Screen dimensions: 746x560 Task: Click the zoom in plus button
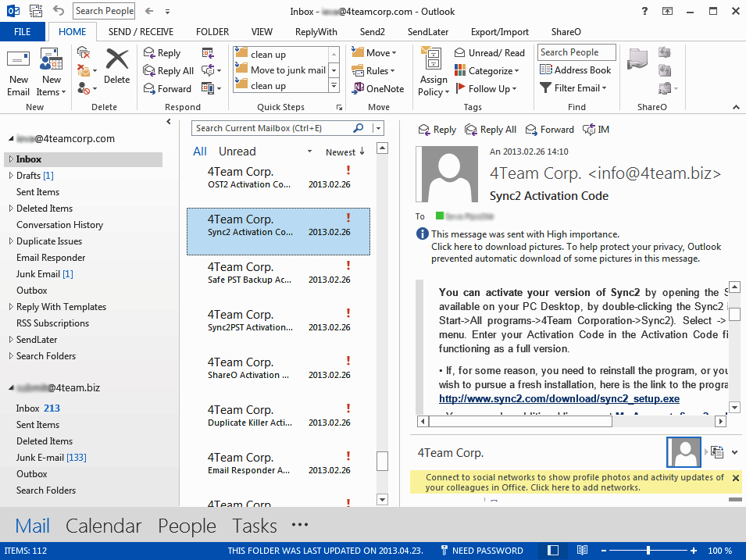693,551
